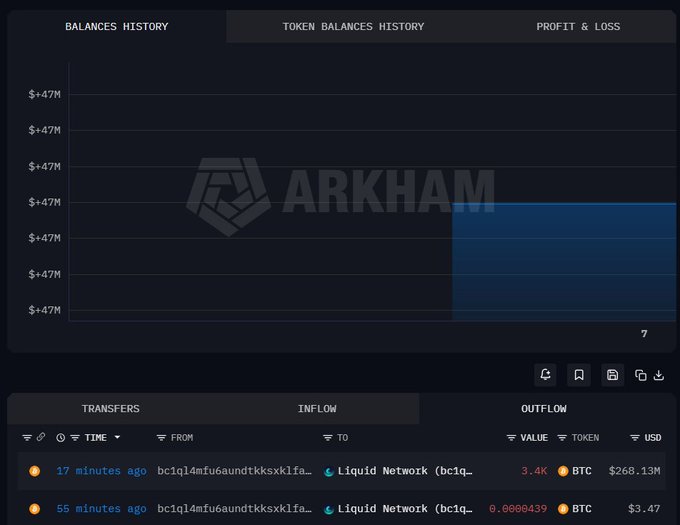Viewport: 680px width, 525px height.
Task: Open the filter icon beside TIME
Action: pyautogui.click(x=75, y=438)
